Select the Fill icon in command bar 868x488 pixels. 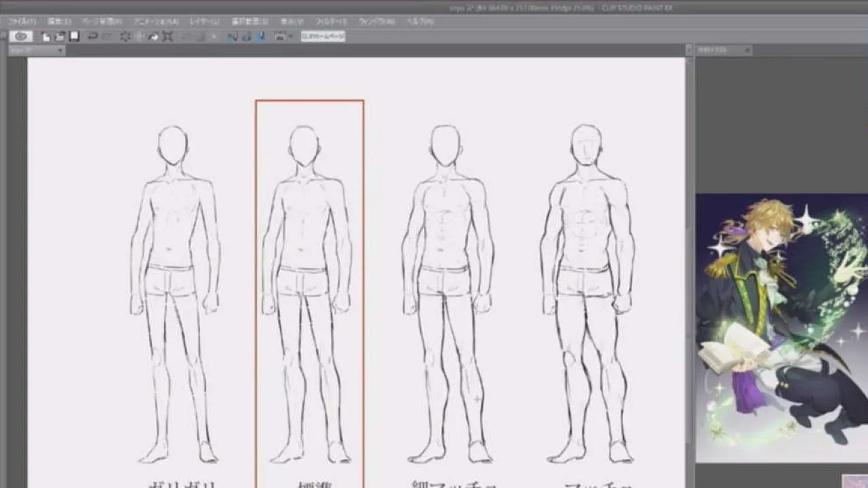point(153,36)
